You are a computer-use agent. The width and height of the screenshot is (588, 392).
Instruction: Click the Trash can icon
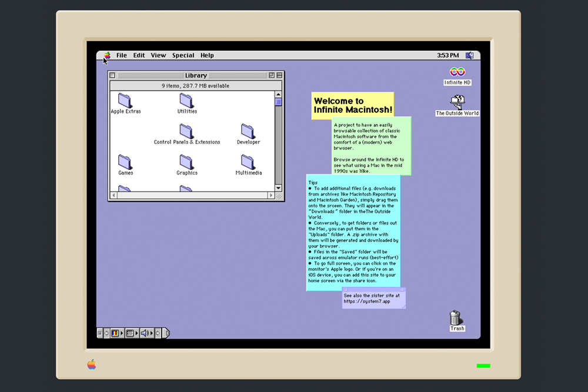click(x=456, y=318)
